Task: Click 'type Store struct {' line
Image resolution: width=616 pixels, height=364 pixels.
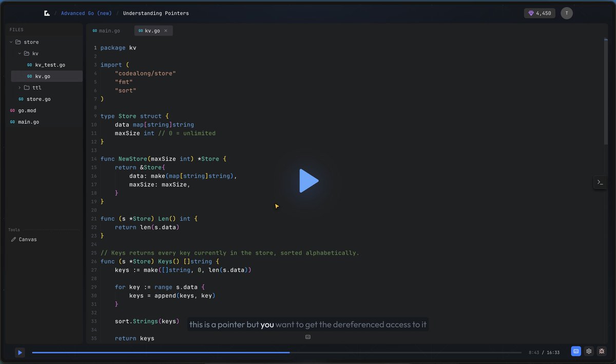Action: tap(134, 116)
